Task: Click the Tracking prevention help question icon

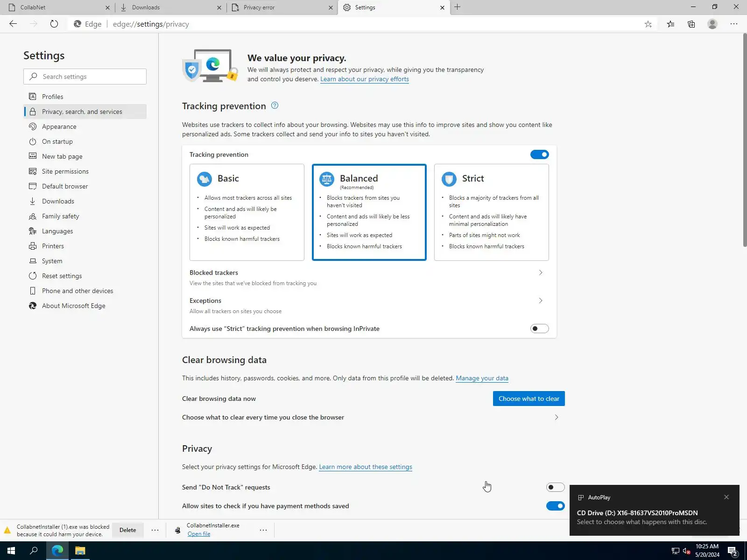Action: (x=275, y=105)
